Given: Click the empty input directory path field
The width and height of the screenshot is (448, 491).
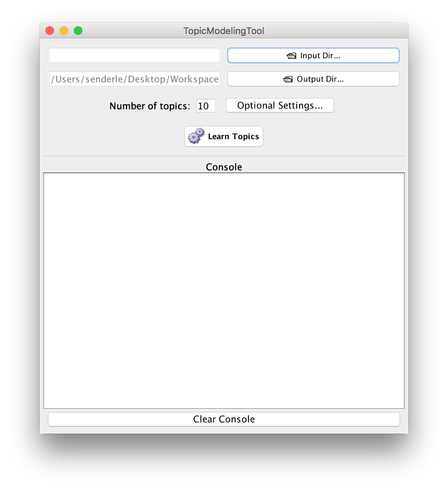Looking at the screenshot, I should [x=134, y=55].
